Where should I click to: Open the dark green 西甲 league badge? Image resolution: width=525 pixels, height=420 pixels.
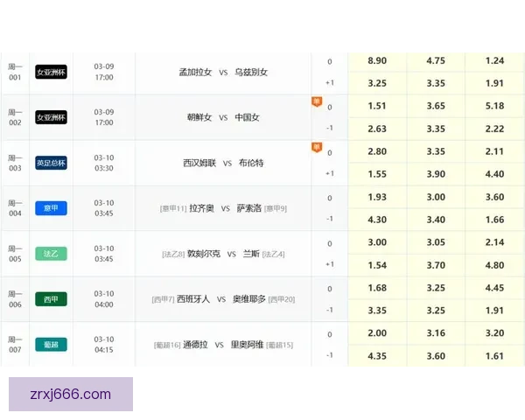(x=52, y=299)
